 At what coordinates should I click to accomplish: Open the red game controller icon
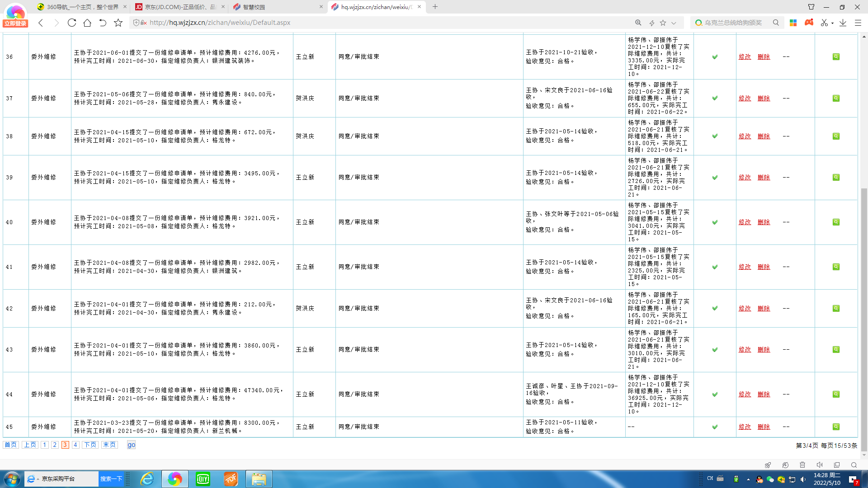click(x=809, y=23)
